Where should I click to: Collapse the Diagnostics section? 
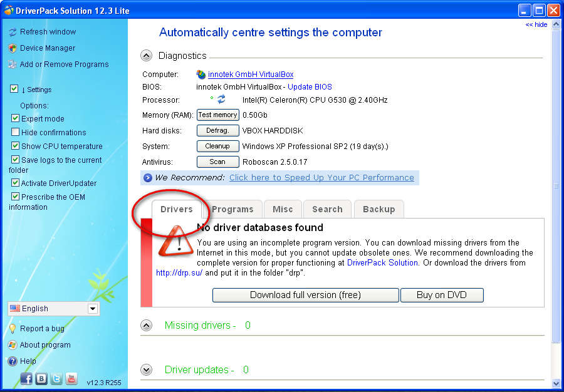click(146, 56)
